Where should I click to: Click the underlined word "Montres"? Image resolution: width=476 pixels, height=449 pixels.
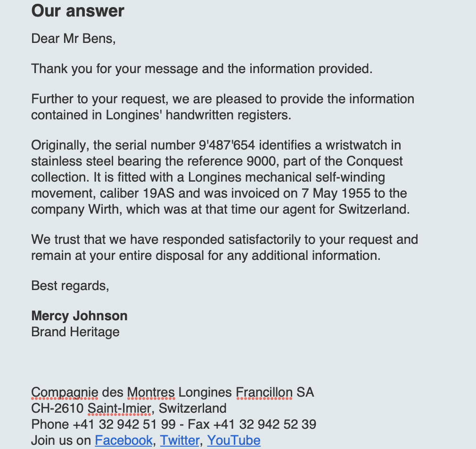tap(151, 392)
